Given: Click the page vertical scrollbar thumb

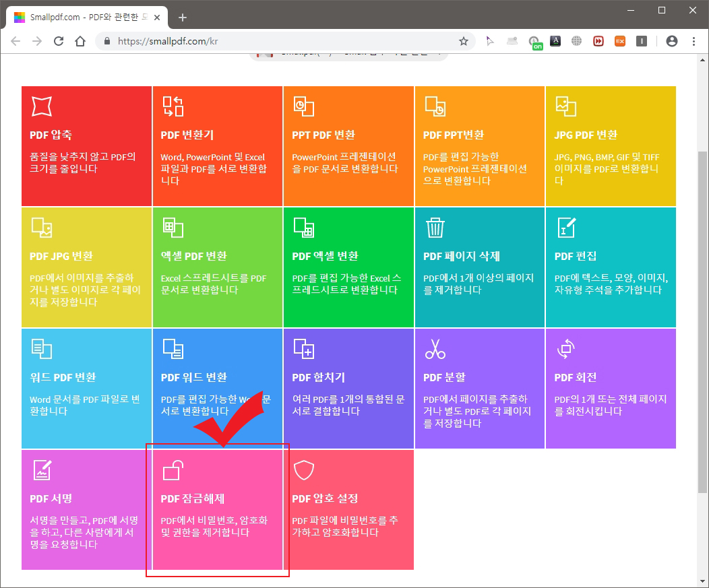Looking at the screenshot, I should [x=702, y=322].
